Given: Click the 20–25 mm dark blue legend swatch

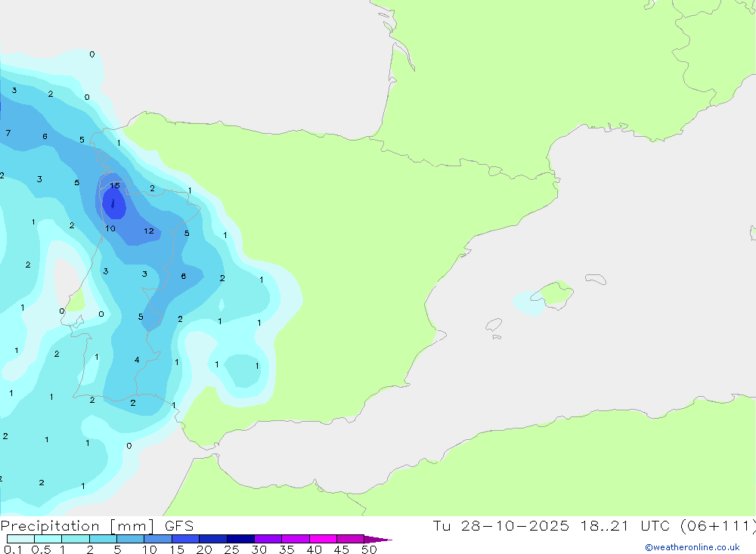Looking at the screenshot, I should [x=213, y=539].
